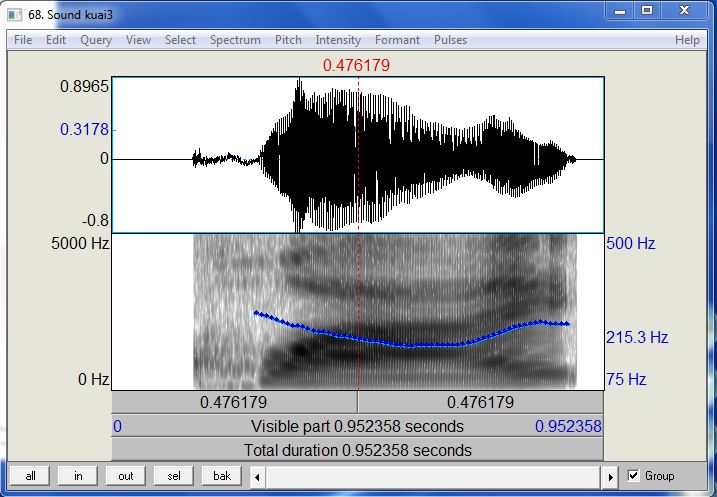Click the 5000 Hz spectrogram label
This screenshot has height=497, width=717.
80,243
